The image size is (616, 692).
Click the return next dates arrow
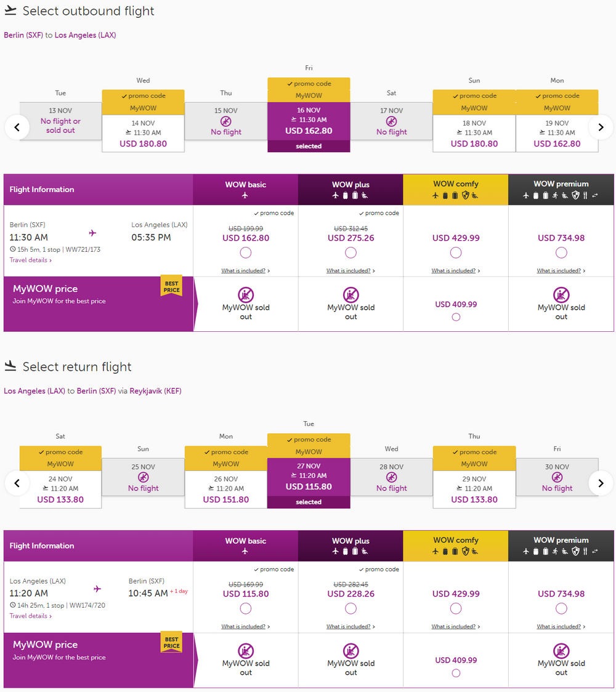[x=601, y=483]
